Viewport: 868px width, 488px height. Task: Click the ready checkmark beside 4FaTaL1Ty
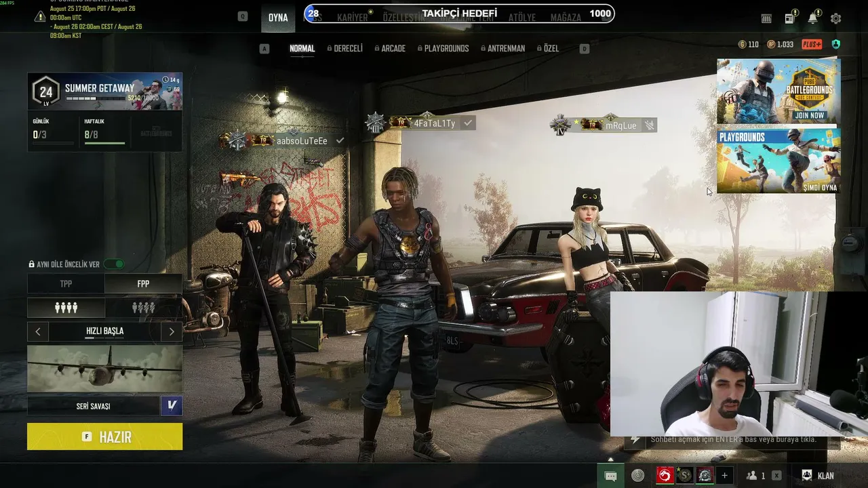[x=468, y=123]
